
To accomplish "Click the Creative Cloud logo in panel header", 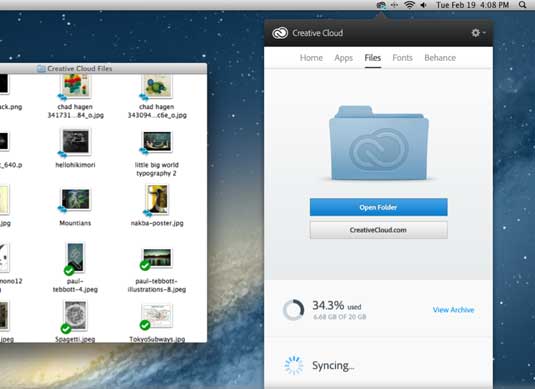I will tap(280, 33).
